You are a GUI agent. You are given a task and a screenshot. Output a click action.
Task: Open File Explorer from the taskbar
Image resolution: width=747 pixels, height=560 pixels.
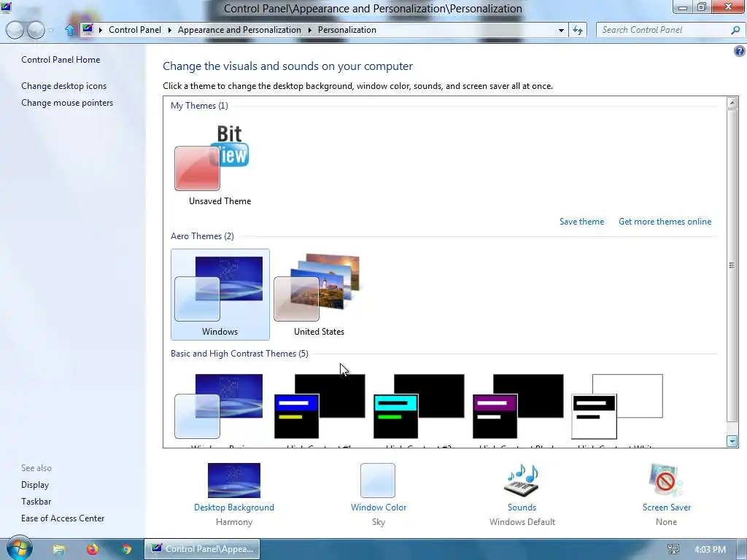pos(58,549)
